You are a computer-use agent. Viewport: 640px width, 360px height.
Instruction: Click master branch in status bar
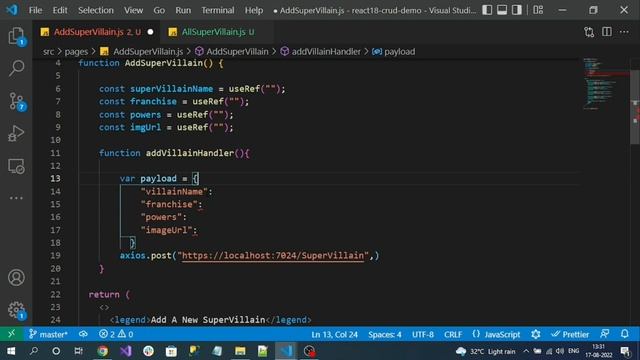(x=48, y=334)
